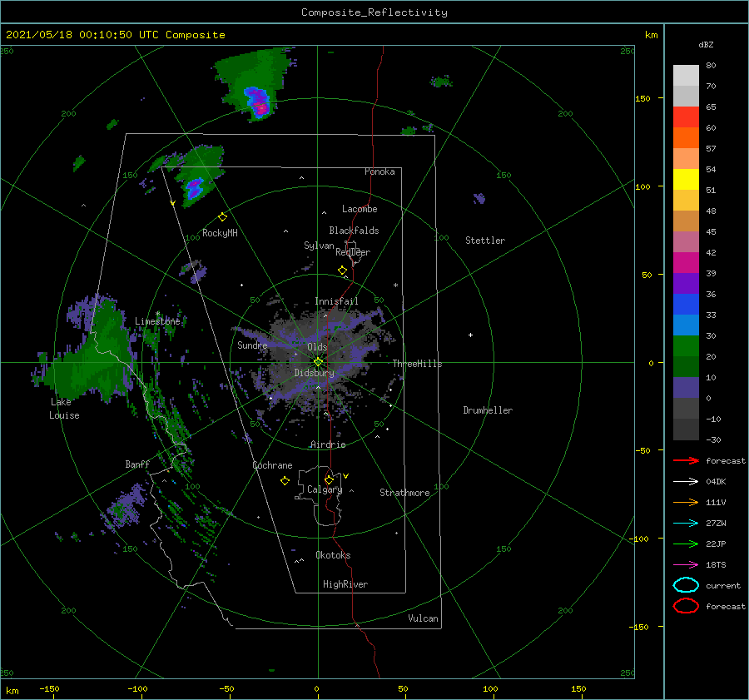The width and height of the screenshot is (749, 700).
Task: Click the strong storm cell north of RockyMH
Action: point(195,186)
